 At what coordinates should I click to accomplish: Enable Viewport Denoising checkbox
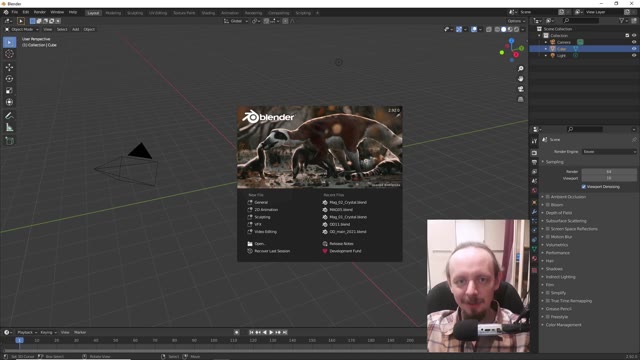[584, 187]
